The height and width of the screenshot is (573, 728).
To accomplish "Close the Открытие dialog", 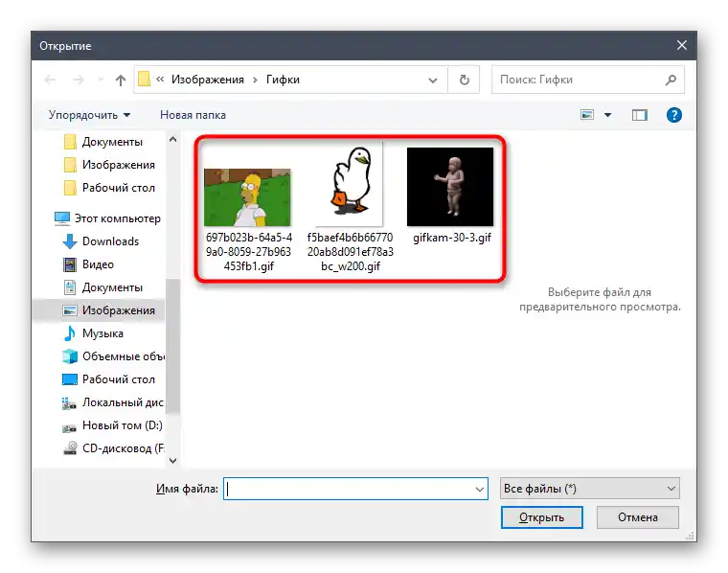I will [x=682, y=45].
